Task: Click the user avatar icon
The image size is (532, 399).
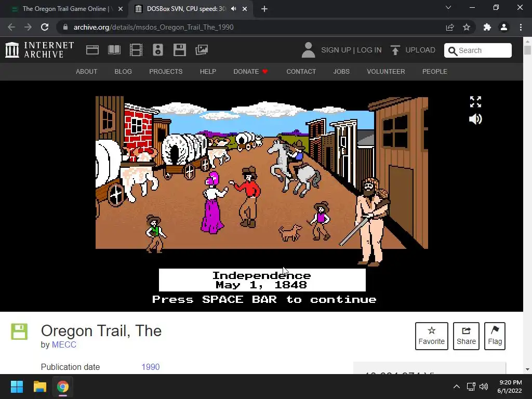Action: (x=308, y=50)
